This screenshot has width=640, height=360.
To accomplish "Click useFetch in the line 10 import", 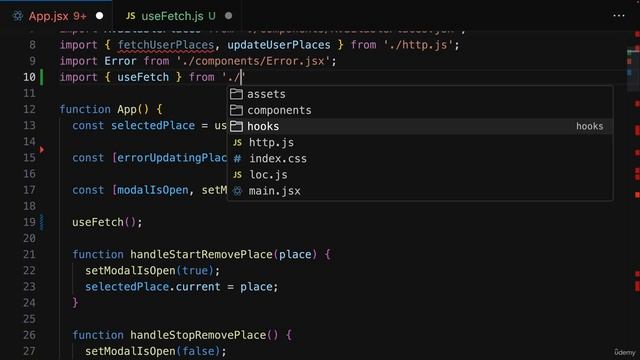I will pyautogui.click(x=143, y=77).
